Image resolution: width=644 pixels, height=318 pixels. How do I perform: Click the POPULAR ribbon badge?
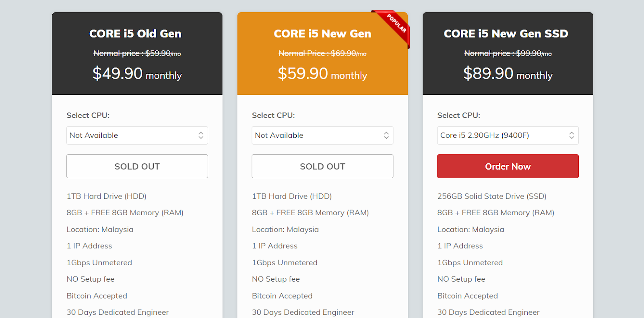tap(396, 23)
